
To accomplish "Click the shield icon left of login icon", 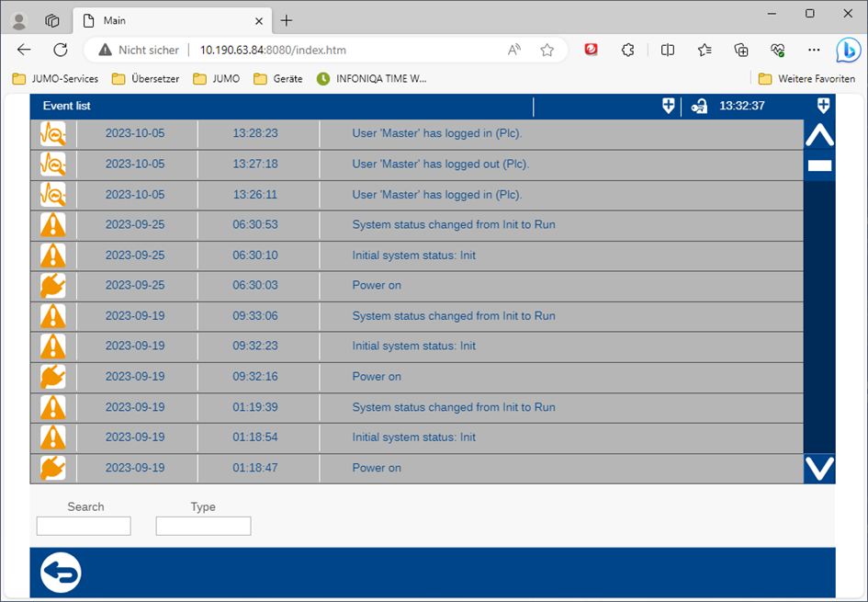I will (668, 107).
